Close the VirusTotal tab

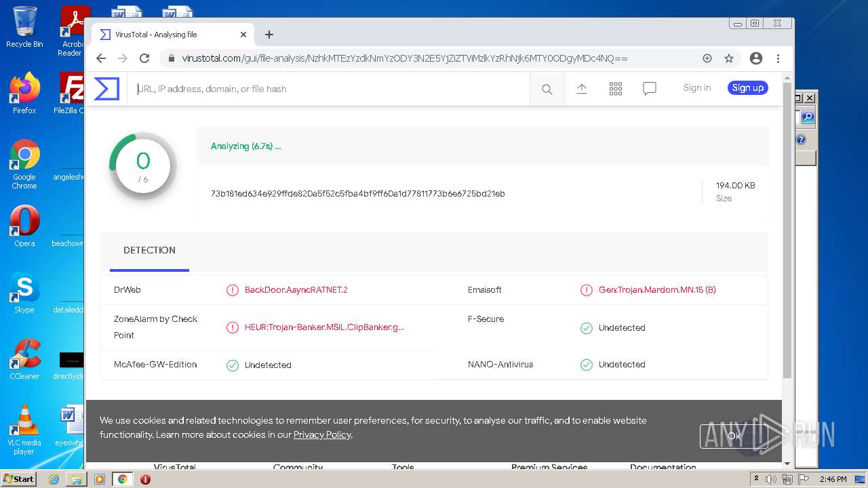tap(243, 35)
